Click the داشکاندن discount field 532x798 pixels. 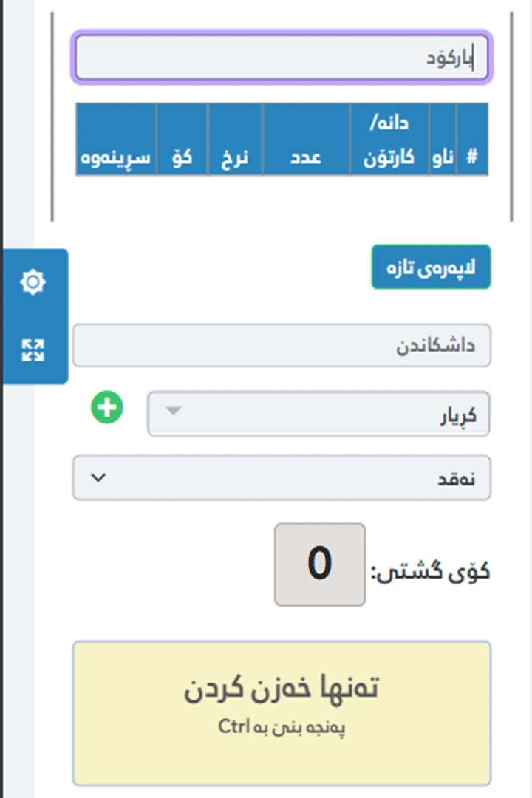281,345
